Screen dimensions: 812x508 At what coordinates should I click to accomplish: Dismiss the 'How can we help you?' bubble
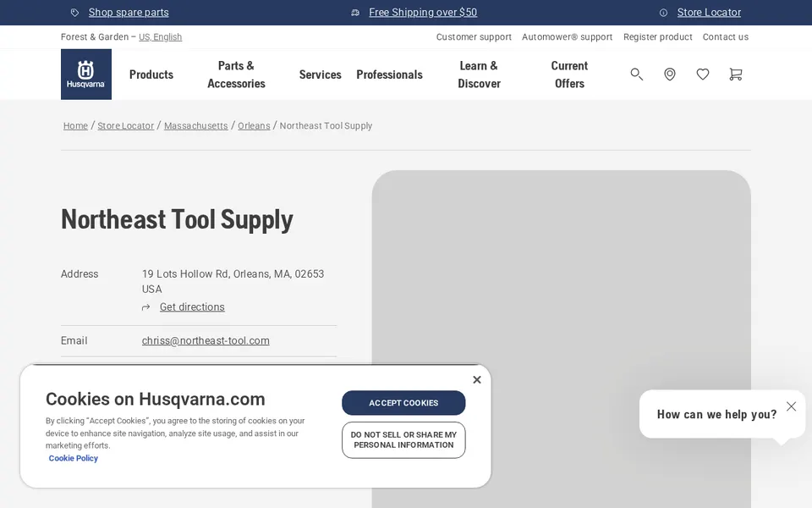(x=791, y=406)
